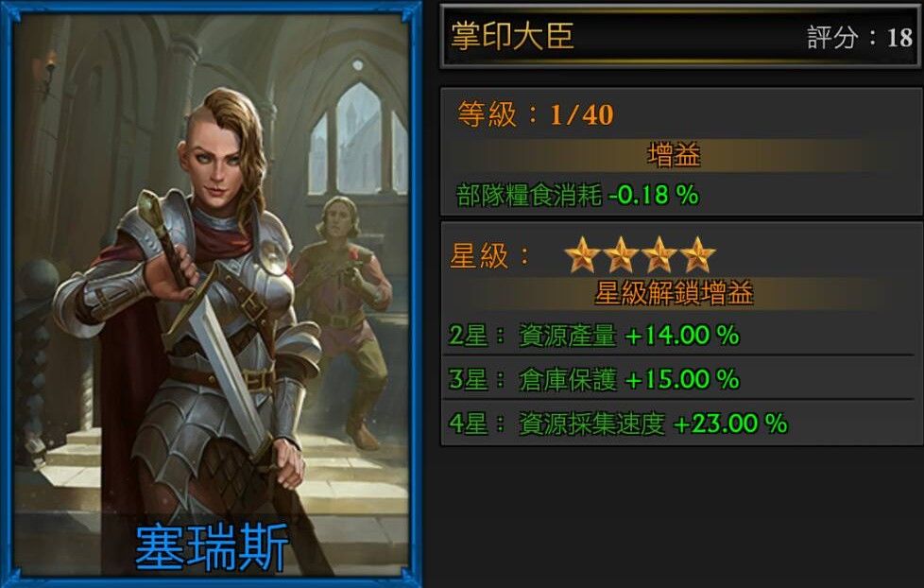Screen dimensions: 924x588
Task: Click the arched window in the portrait
Action: tap(358, 140)
